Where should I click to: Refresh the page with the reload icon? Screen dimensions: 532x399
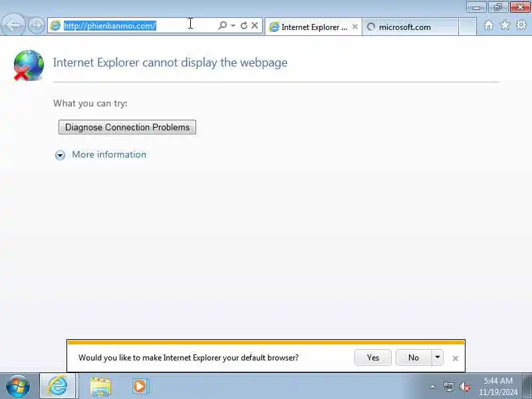click(243, 25)
